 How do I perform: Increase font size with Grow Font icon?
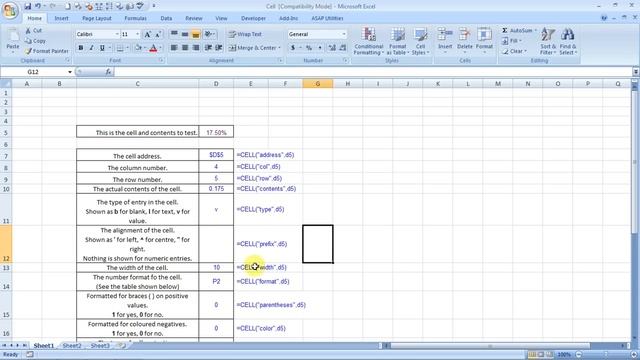click(148, 34)
